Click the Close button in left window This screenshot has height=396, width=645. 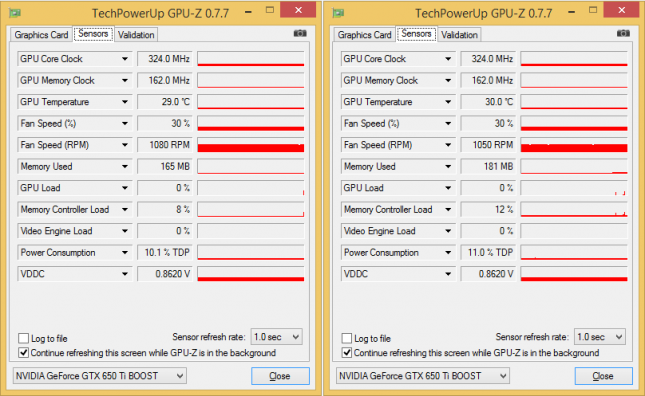(280, 376)
